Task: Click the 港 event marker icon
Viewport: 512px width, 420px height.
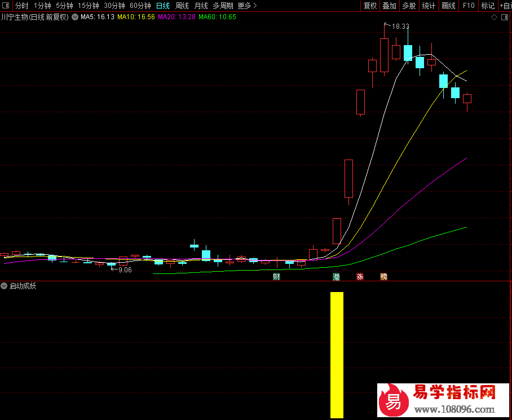Action: [x=337, y=277]
